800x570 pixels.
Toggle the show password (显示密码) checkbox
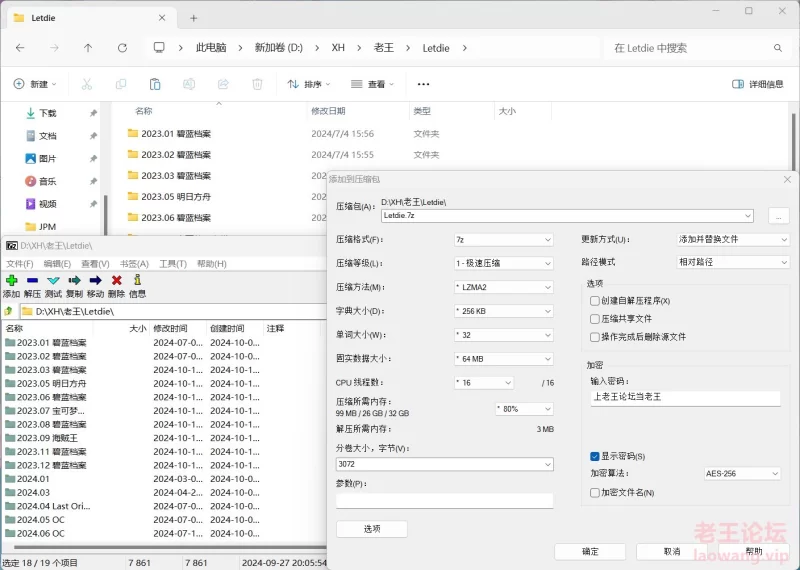pos(595,456)
